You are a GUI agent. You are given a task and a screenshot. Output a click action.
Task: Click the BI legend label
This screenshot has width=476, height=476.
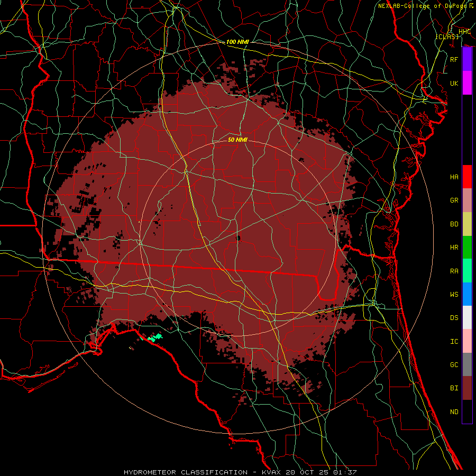click(454, 388)
